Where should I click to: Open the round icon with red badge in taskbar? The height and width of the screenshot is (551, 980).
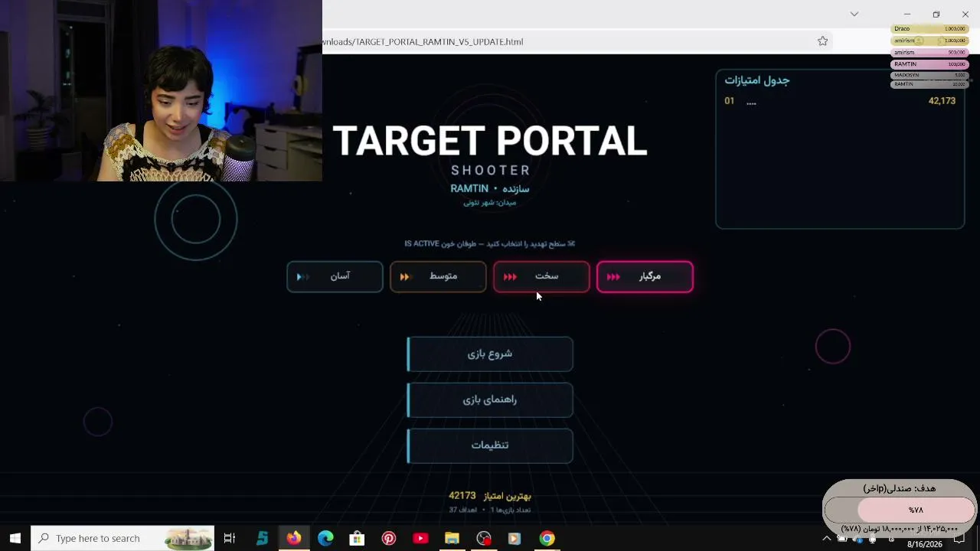(484, 538)
